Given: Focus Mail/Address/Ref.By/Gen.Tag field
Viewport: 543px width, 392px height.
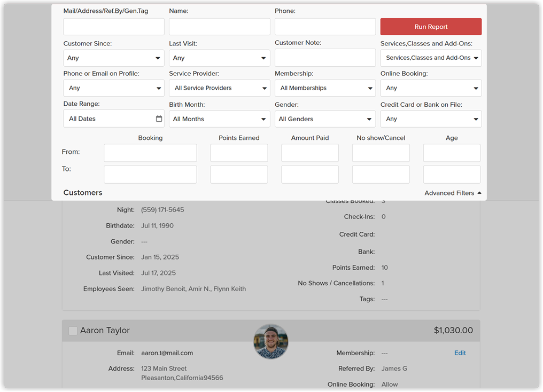Looking at the screenshot, I should pos(114,27).
